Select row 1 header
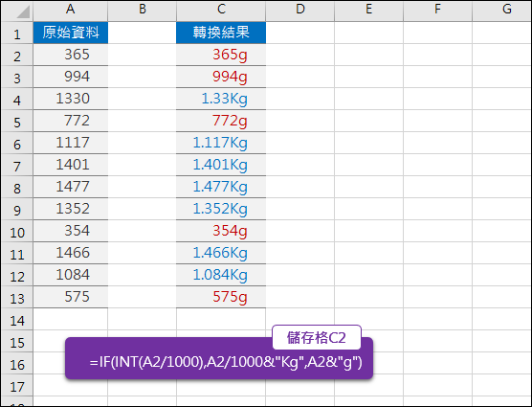 pos(16,33)
